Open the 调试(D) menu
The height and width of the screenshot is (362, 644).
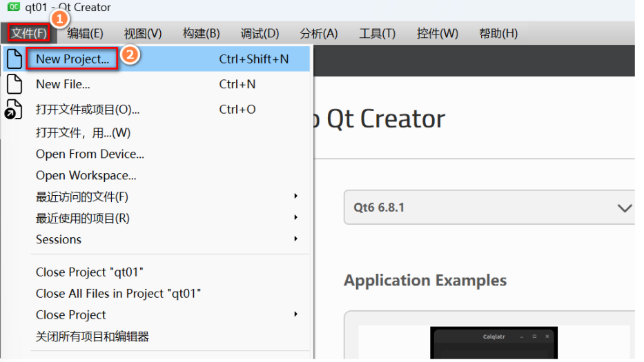260,33
